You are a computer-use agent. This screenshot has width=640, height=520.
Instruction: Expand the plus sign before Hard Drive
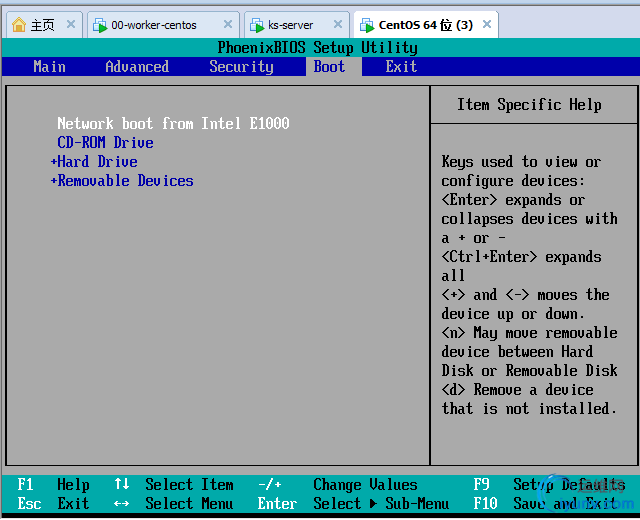click(x=53, y=162)
